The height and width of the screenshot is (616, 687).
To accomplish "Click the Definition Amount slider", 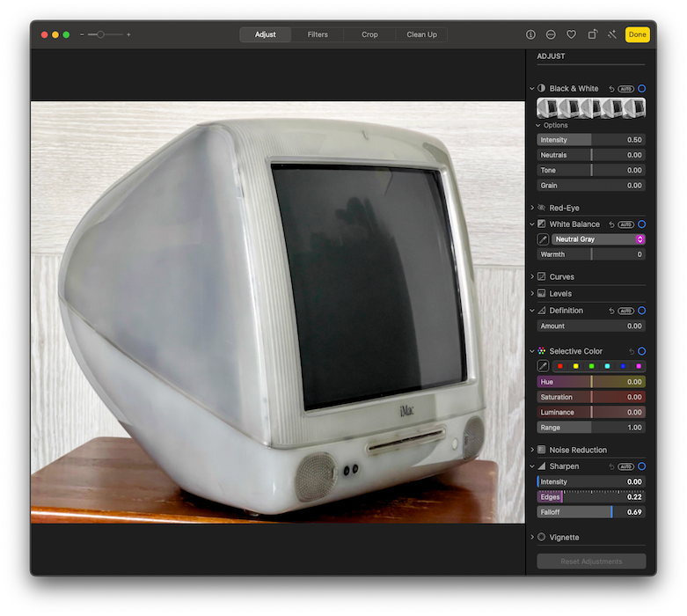I will pos(591,326).
